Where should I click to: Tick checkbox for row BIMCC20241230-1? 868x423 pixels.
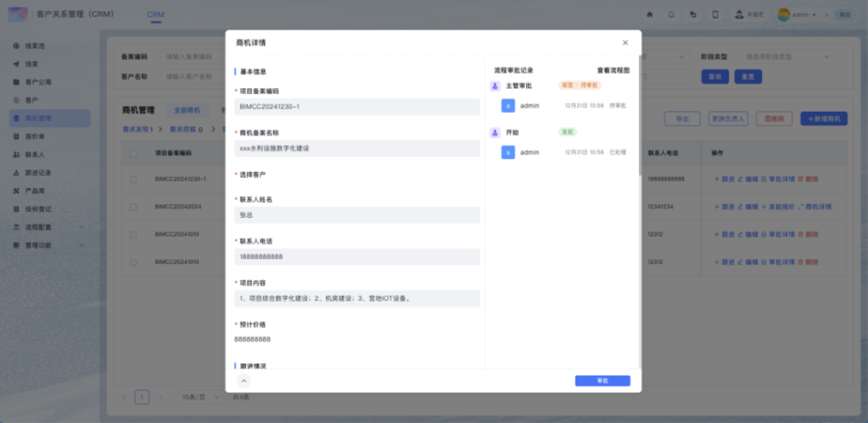pos(133,180)
